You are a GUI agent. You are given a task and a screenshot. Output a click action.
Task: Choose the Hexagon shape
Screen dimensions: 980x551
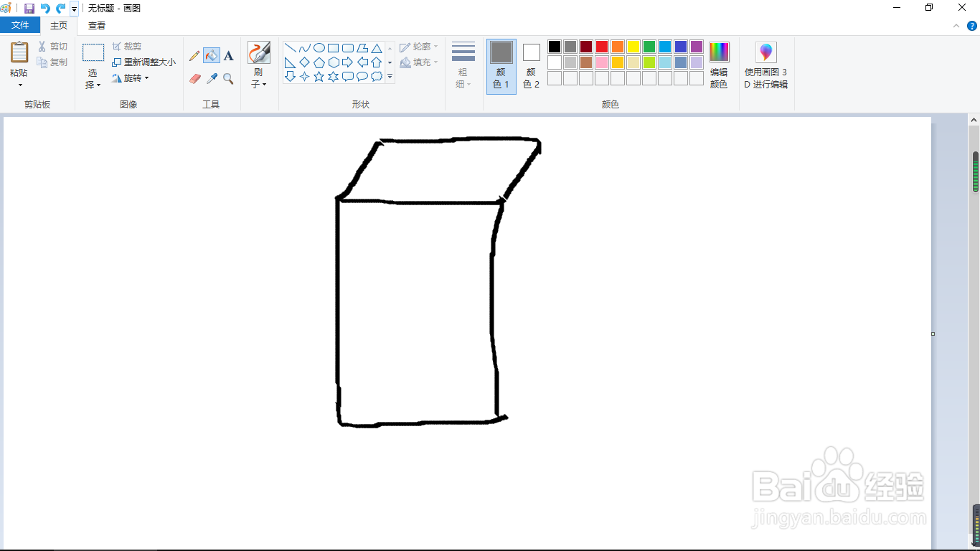334,62
